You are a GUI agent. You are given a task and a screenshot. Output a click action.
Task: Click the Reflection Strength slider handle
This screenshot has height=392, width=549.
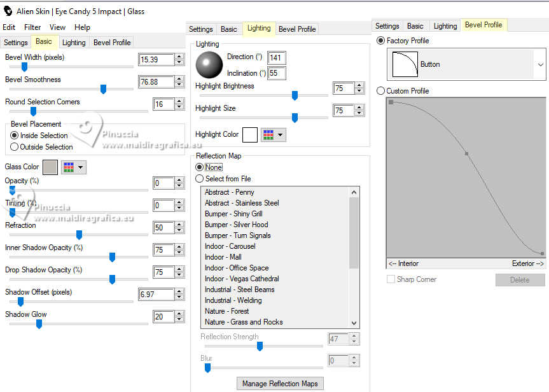click(260, 346)
